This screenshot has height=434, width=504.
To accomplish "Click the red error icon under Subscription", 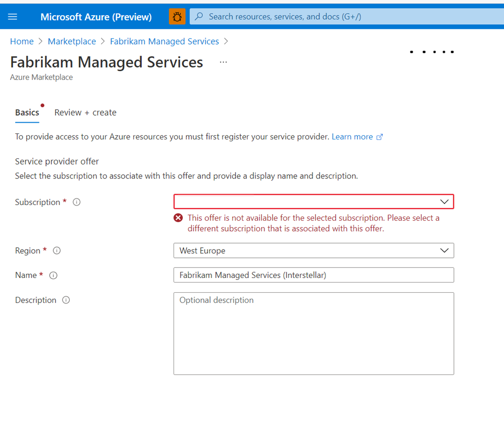I will click(x=178, y=218).
